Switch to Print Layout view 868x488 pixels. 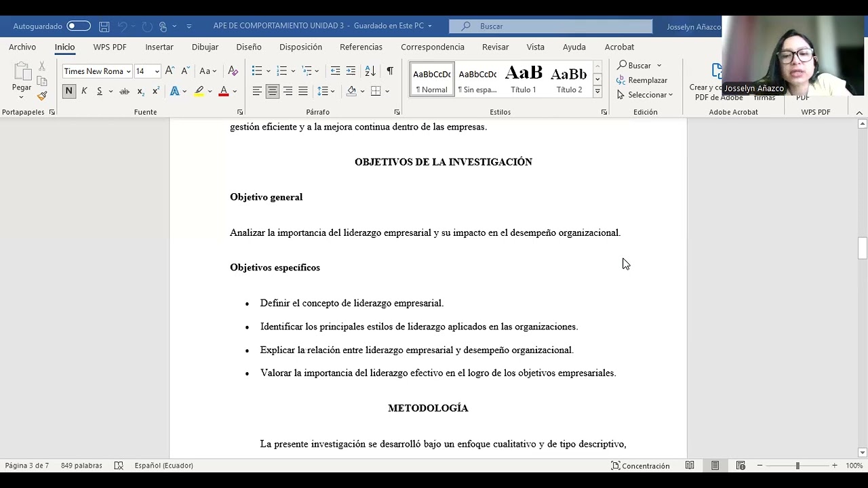[x=715, y=466]
